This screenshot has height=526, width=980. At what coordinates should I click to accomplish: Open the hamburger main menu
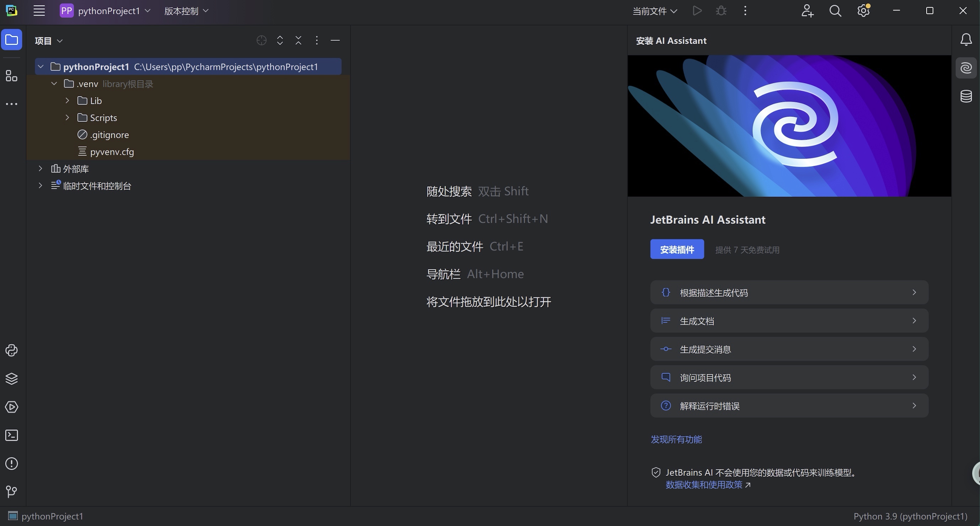39,11
